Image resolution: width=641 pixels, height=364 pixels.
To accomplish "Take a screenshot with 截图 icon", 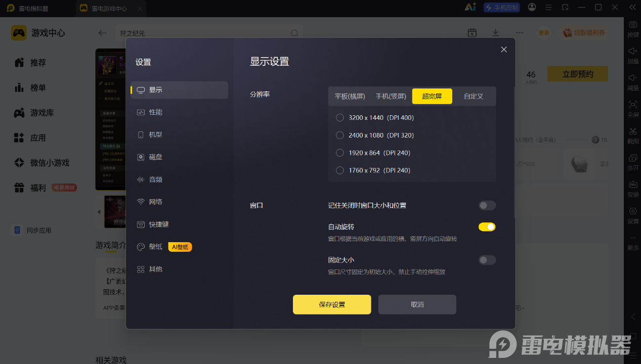I will (x=633, y=135).
